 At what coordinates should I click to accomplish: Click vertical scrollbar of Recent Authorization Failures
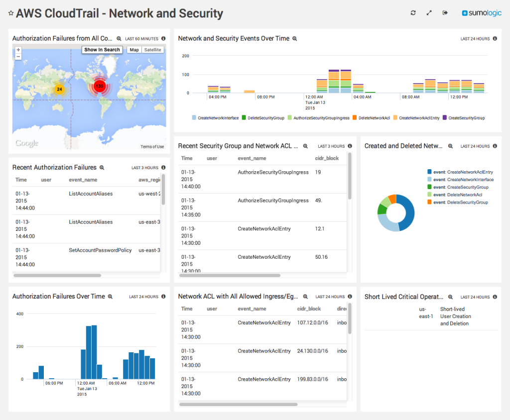[163, 190]
